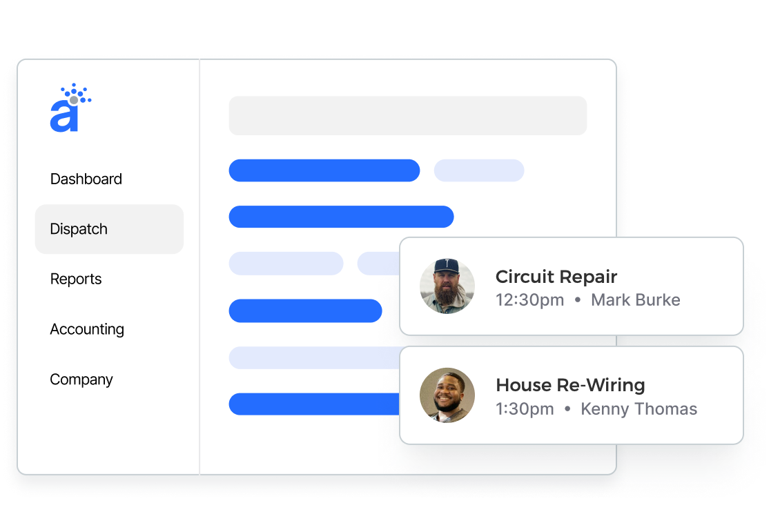Navigate to Company in sidebar
780x532 pixels.
81,380
